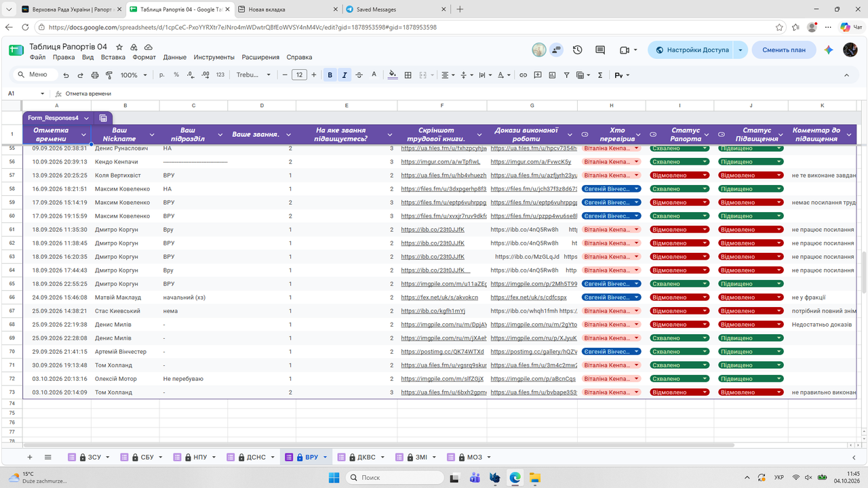868x488 pixels.
Task: Open imgur link in row 56 Скріншот column
Action: (x=441, y=162)
